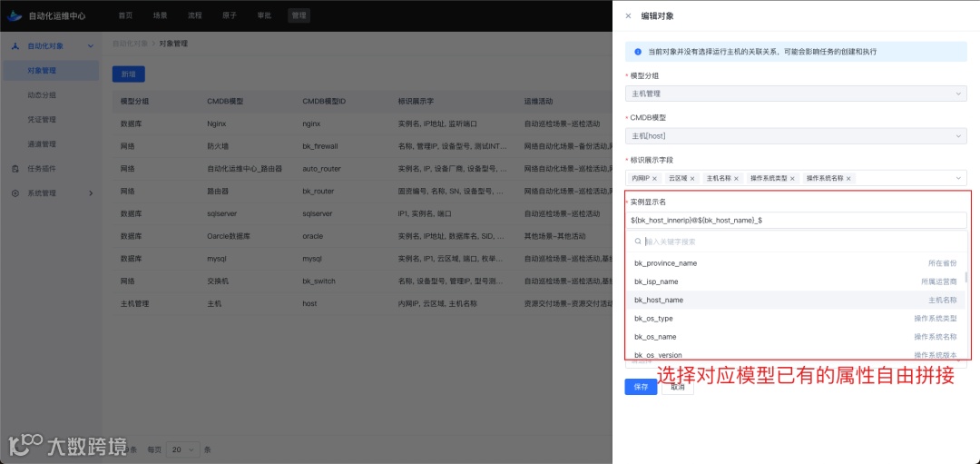980x464 pixels.
Task: Open 首页 in top navigation
Action: click(x=125, y=16)
